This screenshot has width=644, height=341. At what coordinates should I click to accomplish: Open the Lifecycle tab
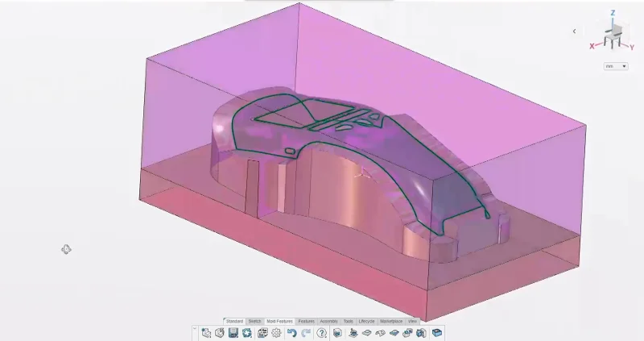pyautogui.click(x=366, y=321)
